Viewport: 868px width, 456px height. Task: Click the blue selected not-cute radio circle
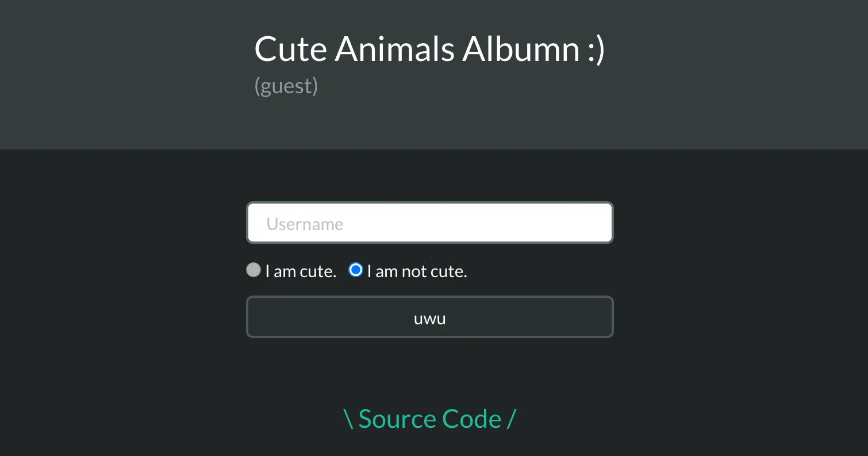pyautogui.click(x=356, y=270)
